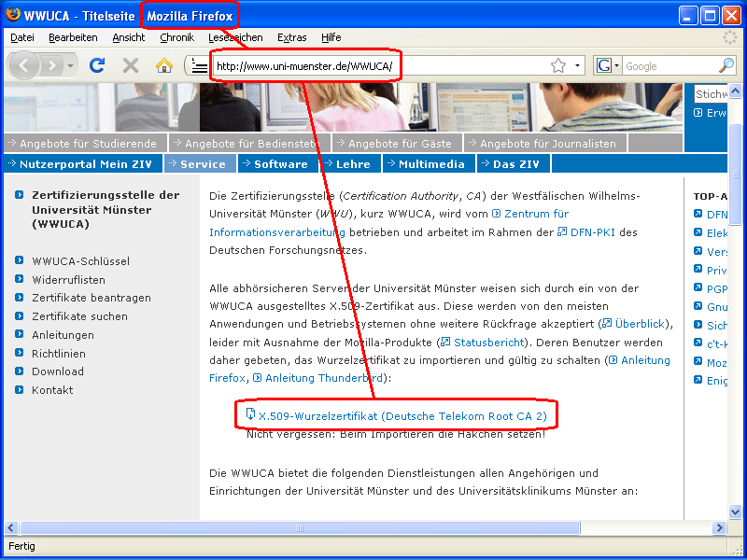Click the Google search magnifier icon
The image size is (747, 560).
pos(726,66)
